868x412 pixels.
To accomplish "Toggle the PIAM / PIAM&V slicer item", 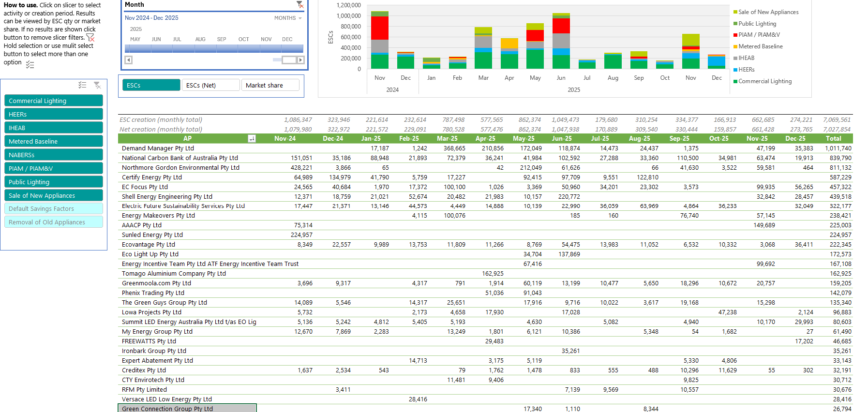I will pyautogui.click(x=54, y=168).
